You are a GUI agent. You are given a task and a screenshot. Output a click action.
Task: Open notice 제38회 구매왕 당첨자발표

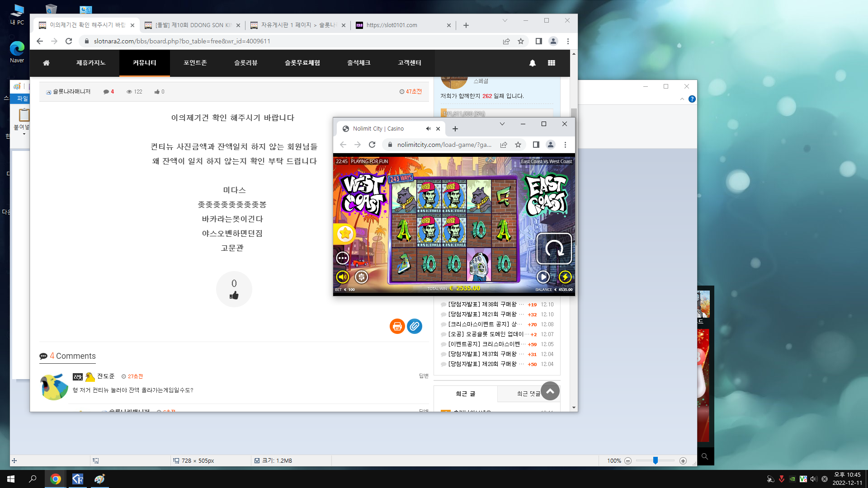coord(486,305)
